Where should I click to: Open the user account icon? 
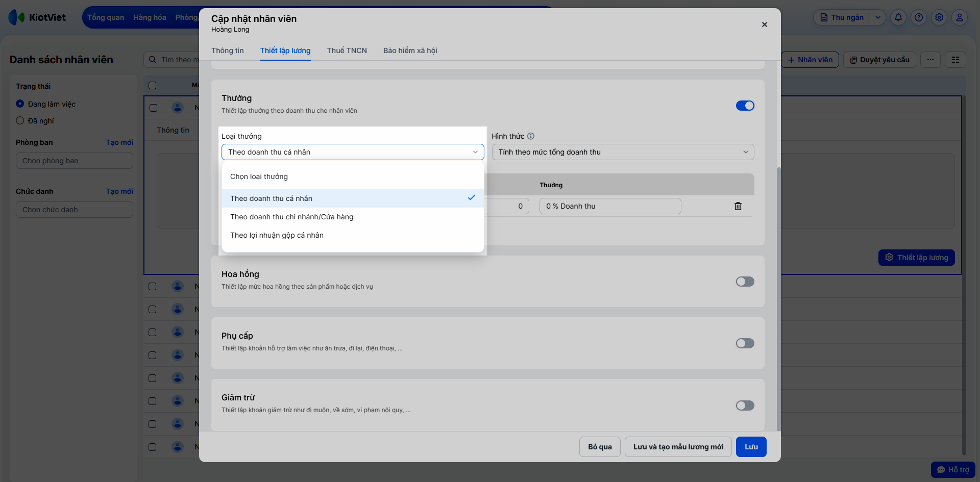pos(960,17)
